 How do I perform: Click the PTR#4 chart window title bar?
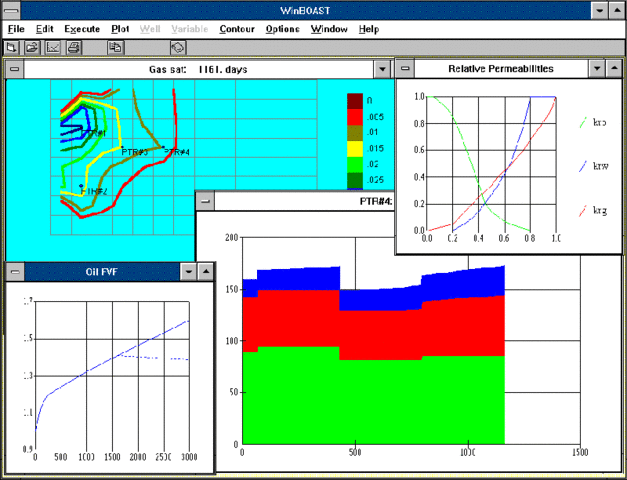(305, 201)
